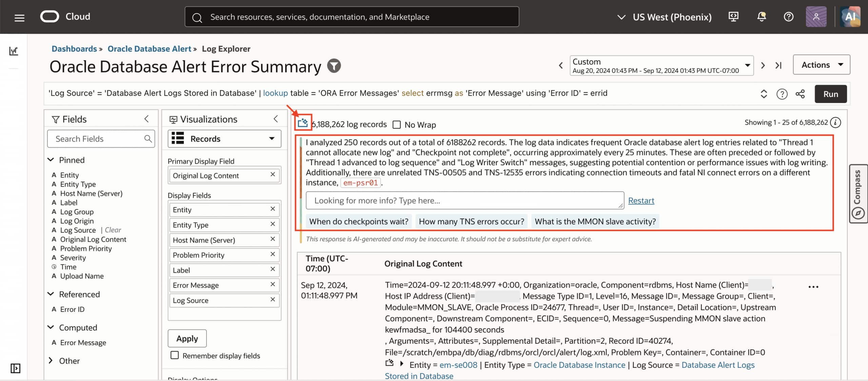Viewport: 868px width, 381px height.
Task: Click the Restart link
Action: click(641, 200)
